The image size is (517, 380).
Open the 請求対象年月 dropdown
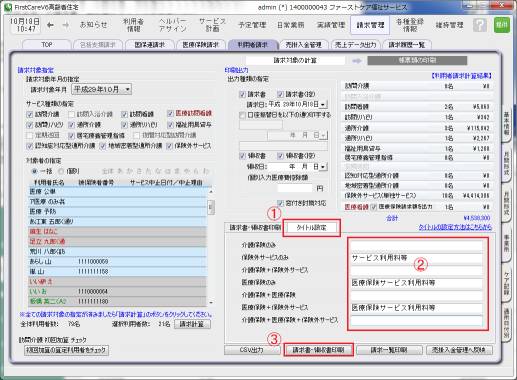[x=101, y=89]
